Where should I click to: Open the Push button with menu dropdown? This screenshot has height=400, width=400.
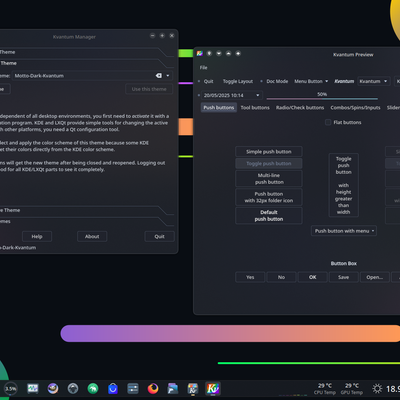coord(344,231)
